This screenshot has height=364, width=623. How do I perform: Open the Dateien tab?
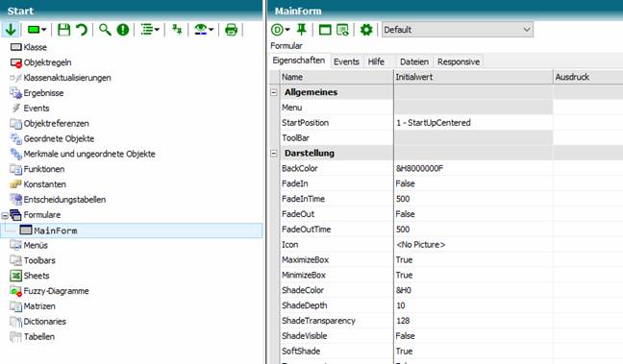414,61
